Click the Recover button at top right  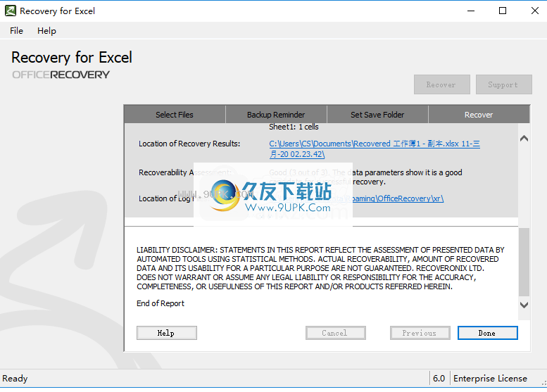tap(441, 84)
